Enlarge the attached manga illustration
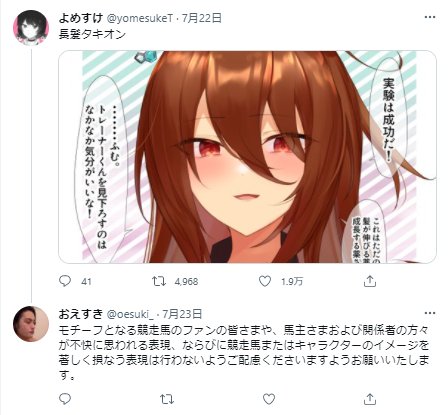The height and width of the screenshot is (415, 448). click(247, 157)
